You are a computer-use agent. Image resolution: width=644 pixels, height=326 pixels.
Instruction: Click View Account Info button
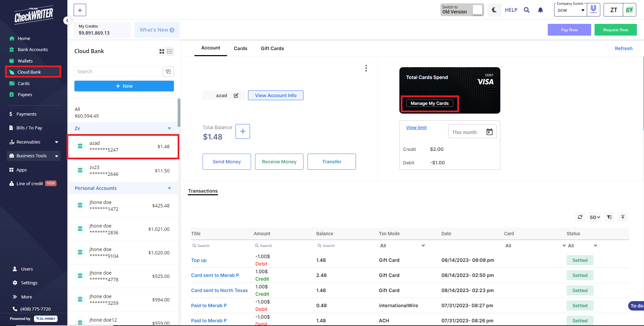pos(276,95)
